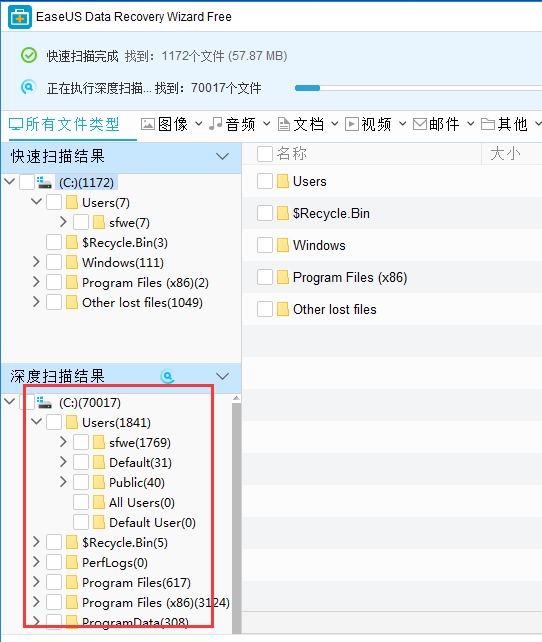Screen dimensions: 542x642
Task: Toggle the select-all checkbox beside 名称
Action: [265, 154]
